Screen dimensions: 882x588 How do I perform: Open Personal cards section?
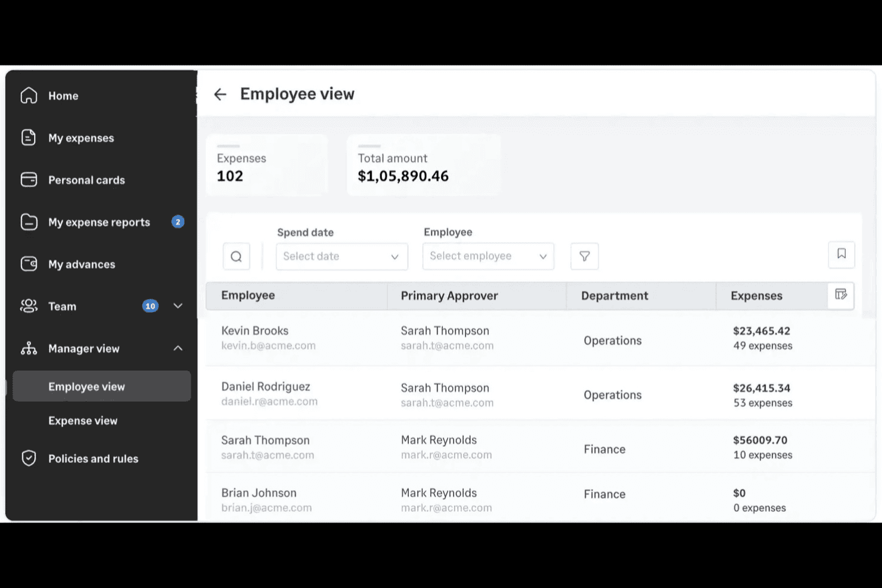[86, 180]
